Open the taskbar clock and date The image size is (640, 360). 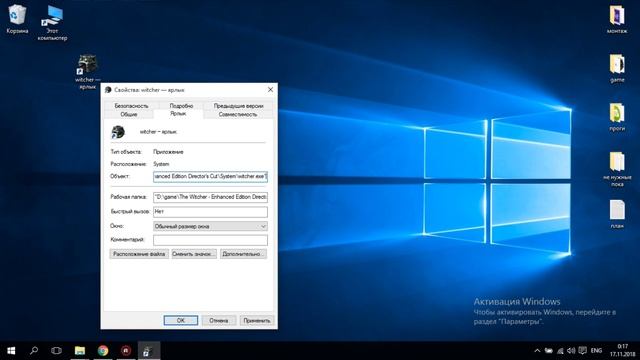[622, 351]
